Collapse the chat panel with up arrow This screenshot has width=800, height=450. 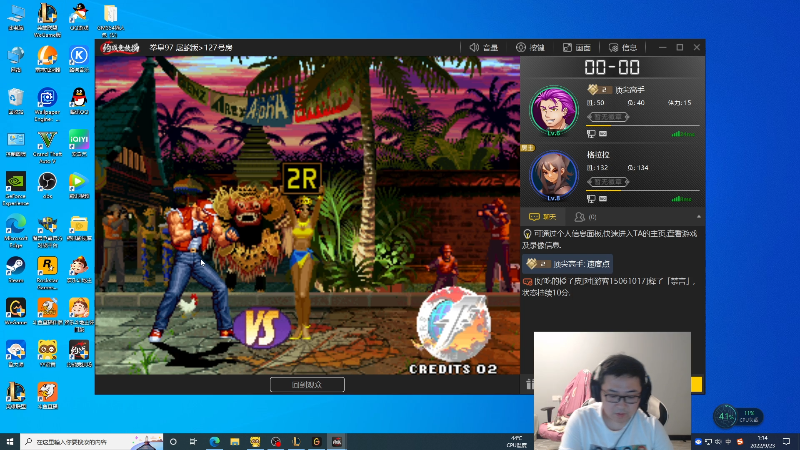pos(698,217)
